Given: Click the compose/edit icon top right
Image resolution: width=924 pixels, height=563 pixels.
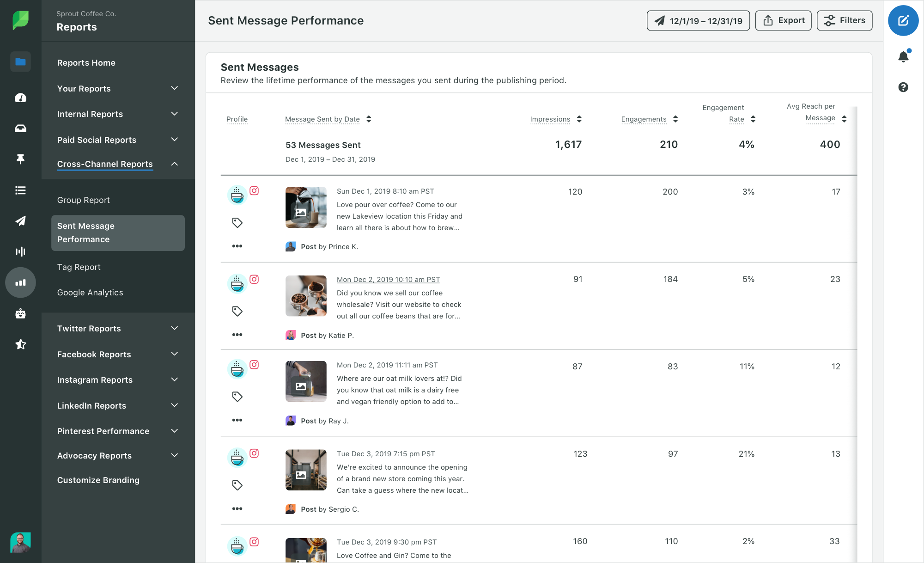Looking at the screenshot, I should pos(904,20).
